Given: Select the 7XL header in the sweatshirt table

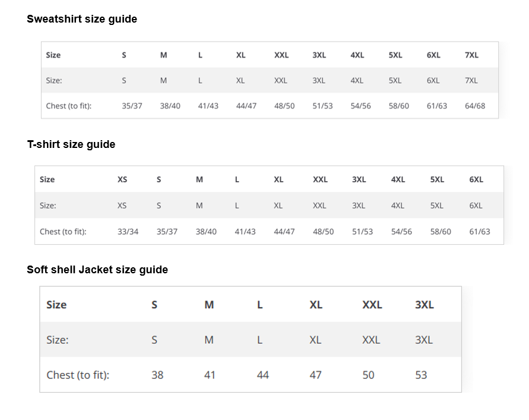Looking at the screenshot, I should pos(471,55).
